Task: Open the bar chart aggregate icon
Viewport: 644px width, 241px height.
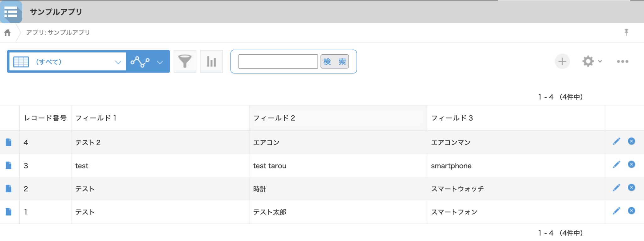Action: click(211, 62)
